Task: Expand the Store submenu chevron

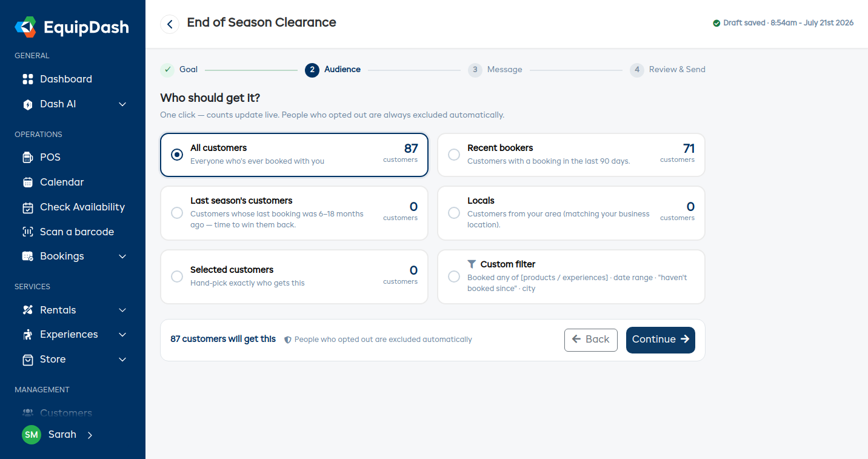Action: coord(122,360)
